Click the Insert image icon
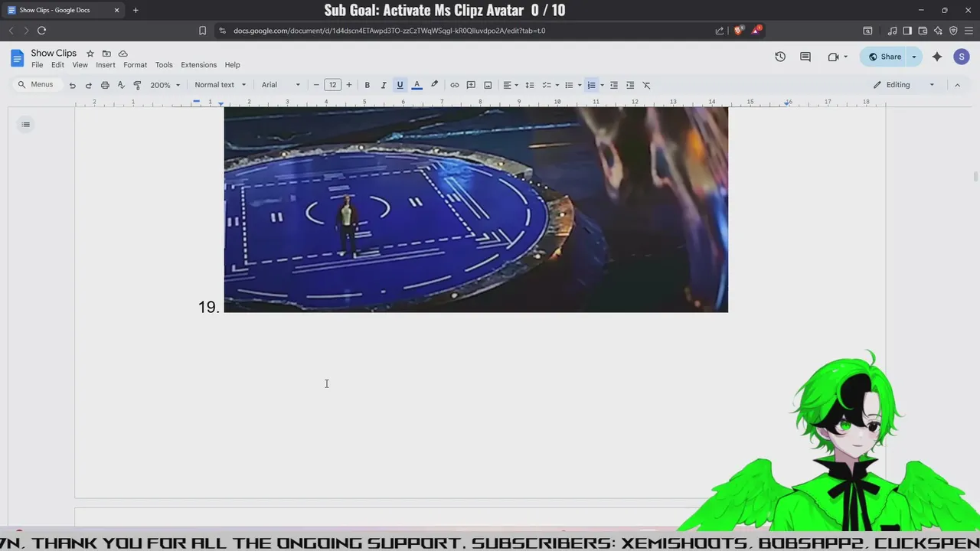This screenshot has height=551, width=980. 488,85
